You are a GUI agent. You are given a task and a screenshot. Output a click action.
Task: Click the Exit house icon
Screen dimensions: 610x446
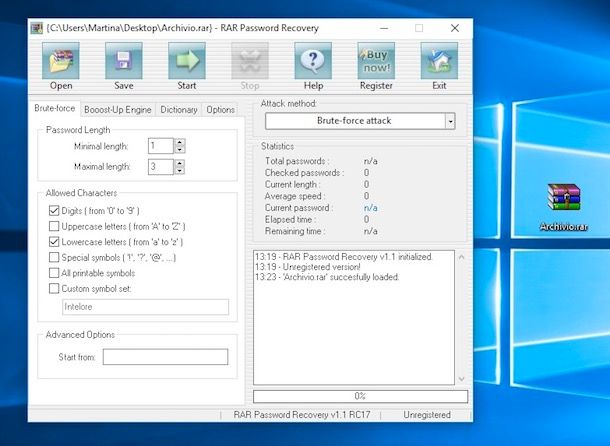point(439,61)
